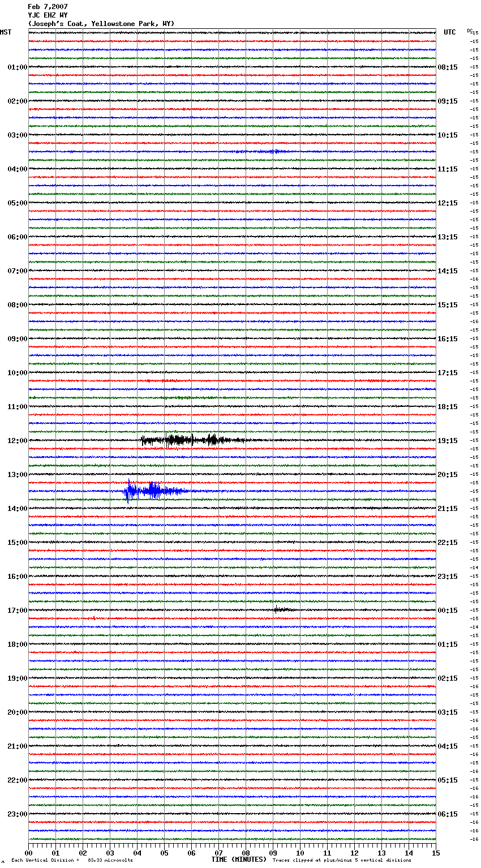The height and width of the screenshot is (868, 481).
Task: Click the UTC time label '13:15'
Action: click(x=448, y=237)
